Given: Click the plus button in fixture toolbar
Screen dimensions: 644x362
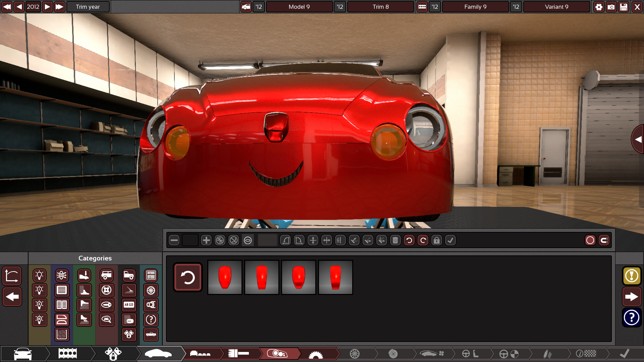Looking at the screenshot, I should [206, 240].
